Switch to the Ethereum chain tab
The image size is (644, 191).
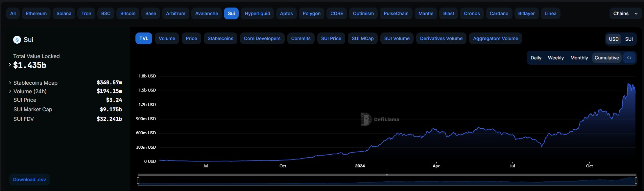point(36,13)
